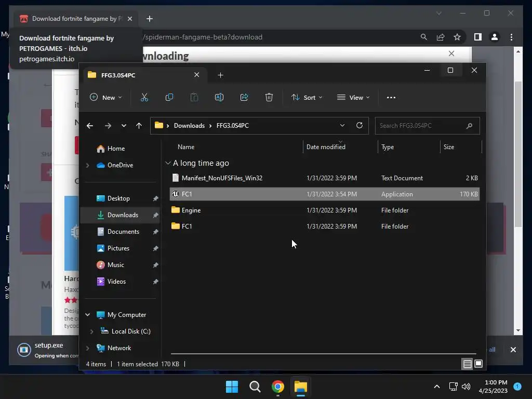Viewport: 532px width, 399px height.
Task: Open clock and date in taskbar
Action: (x=493, y=387)
